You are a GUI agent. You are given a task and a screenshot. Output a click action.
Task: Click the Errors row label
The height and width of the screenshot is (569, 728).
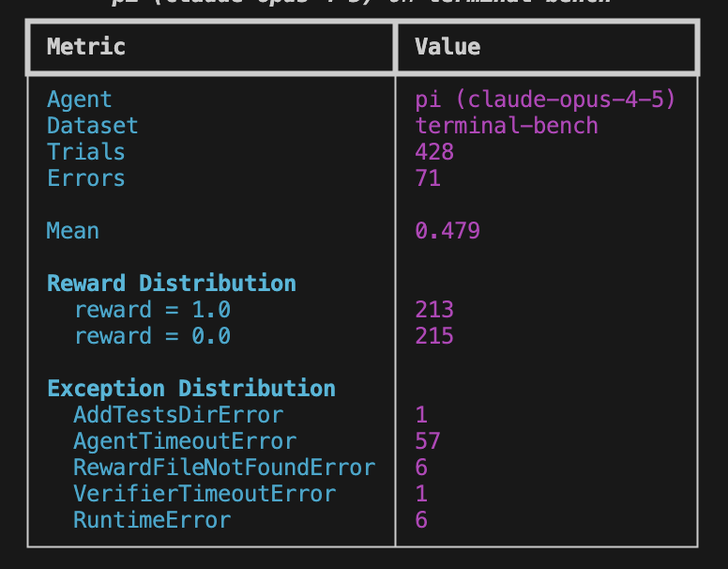(86, 178)
